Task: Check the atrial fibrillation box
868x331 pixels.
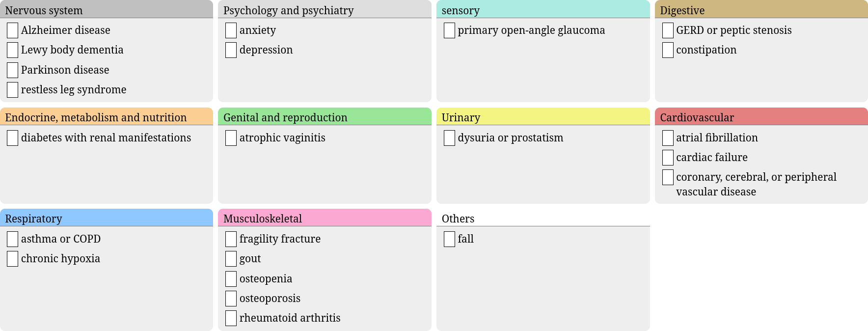Action: pos(667,138)
